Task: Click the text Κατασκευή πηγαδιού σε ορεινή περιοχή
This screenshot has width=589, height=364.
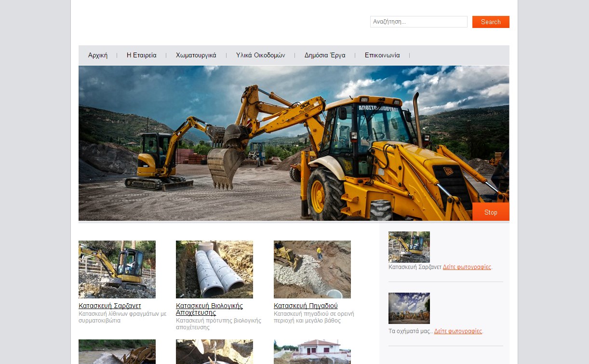Action: (314, 317)
